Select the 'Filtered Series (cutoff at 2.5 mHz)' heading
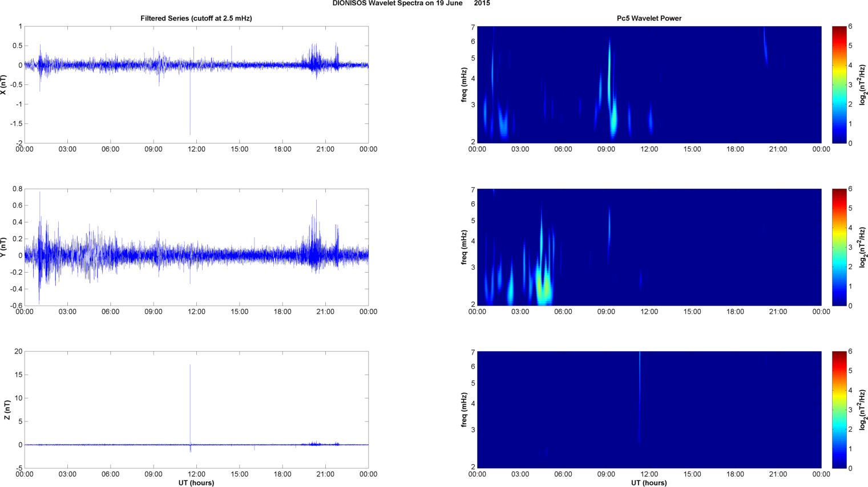Screen dimensions: 868x487 click(196, 18)
